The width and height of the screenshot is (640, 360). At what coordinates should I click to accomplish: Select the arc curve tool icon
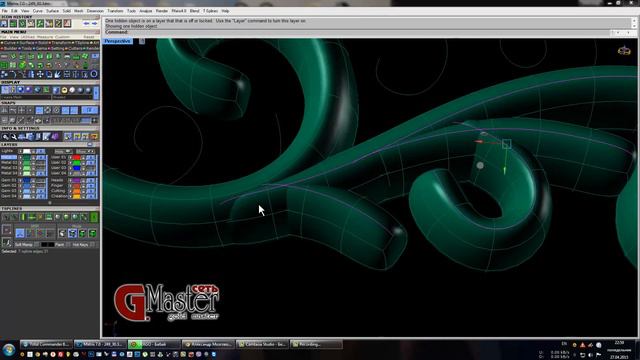(13, 74)
